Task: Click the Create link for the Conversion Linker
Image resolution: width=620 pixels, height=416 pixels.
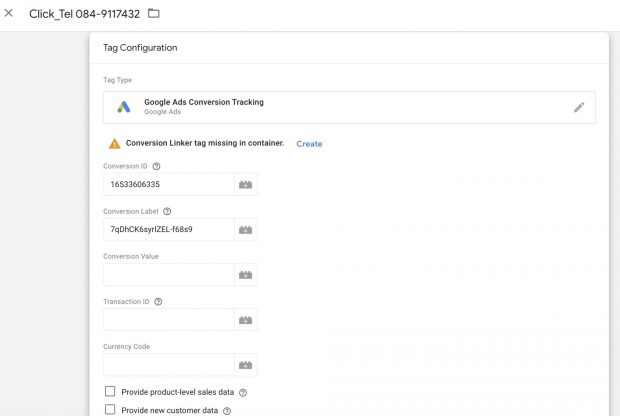Action: coord(309,144)
